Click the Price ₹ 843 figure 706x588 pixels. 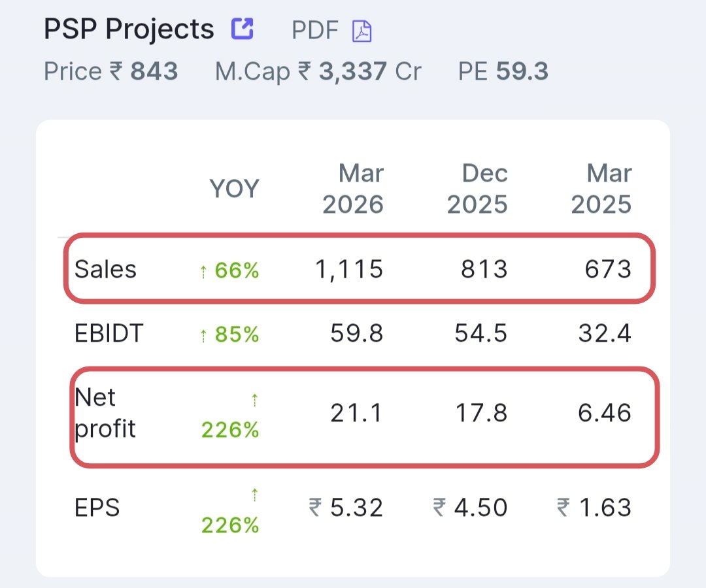(110, 71)
